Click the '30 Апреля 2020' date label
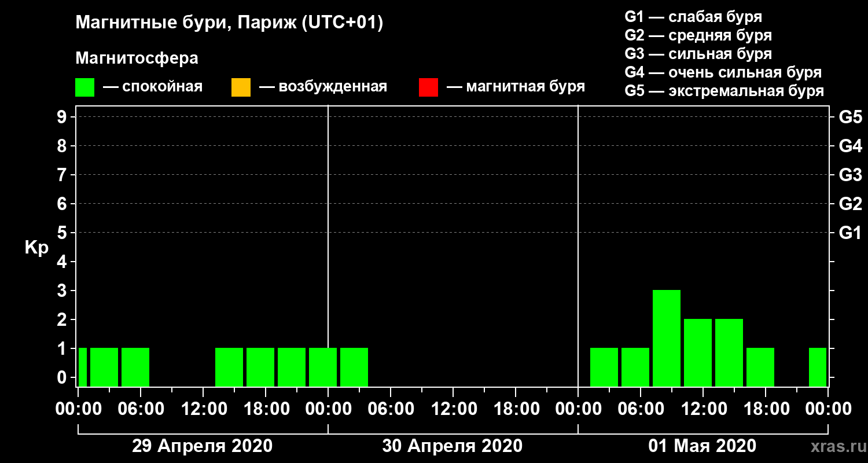This screenshot has height=463, width=868. (x=452, y=446)
